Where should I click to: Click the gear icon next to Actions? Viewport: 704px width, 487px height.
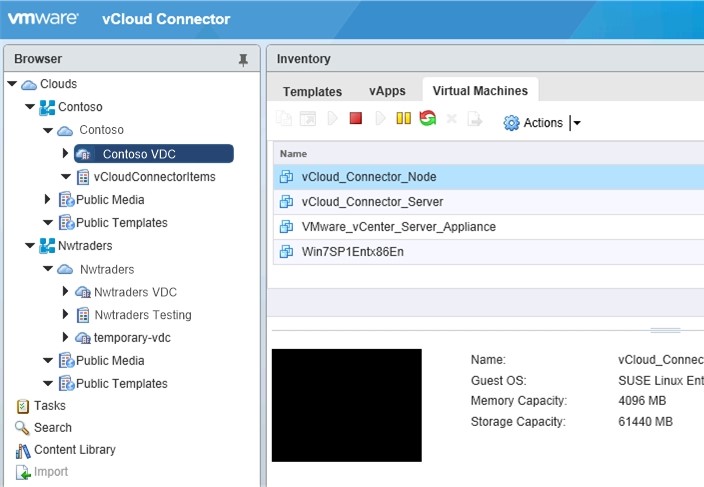[x=511, y=123]
